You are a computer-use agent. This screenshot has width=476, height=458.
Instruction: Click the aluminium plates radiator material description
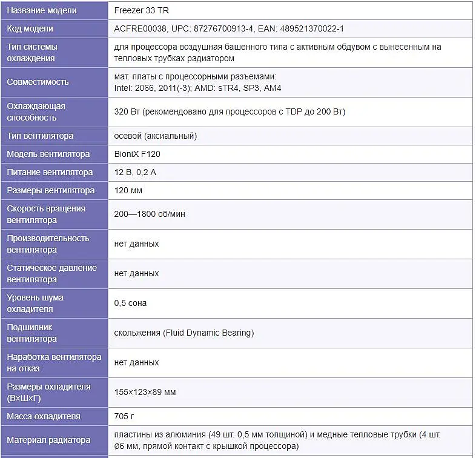tap(277, 440)
